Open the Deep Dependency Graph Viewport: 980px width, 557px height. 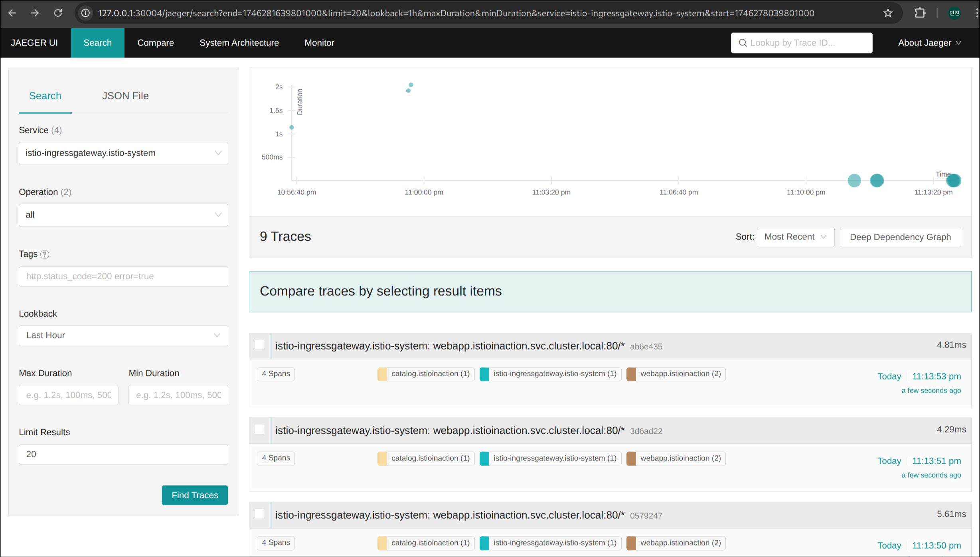900,237
